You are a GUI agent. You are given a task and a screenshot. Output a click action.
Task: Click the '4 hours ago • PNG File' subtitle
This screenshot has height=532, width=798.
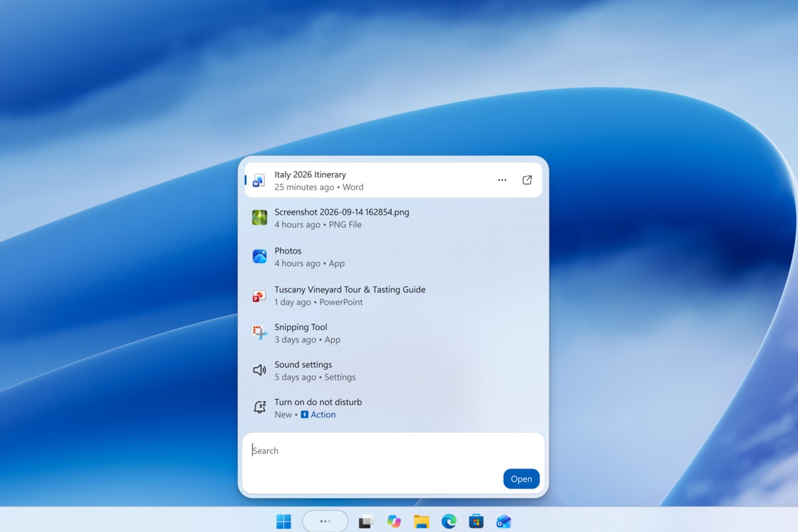[318, 225]
